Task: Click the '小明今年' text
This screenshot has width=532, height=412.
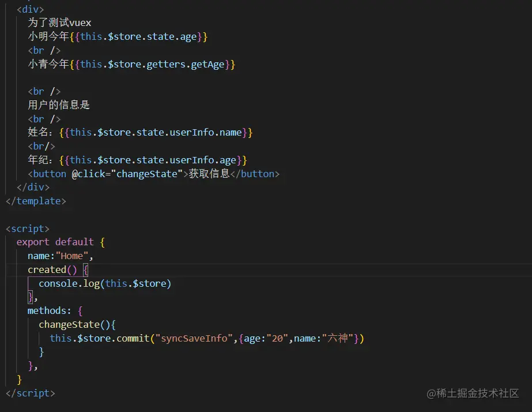Action: coord(48,36)
